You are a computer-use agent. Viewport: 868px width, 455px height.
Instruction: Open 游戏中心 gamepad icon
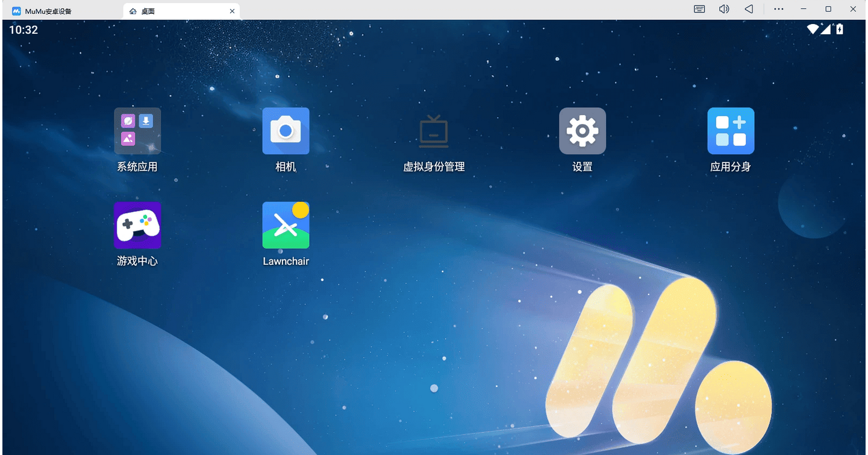(x=137, y=225)
